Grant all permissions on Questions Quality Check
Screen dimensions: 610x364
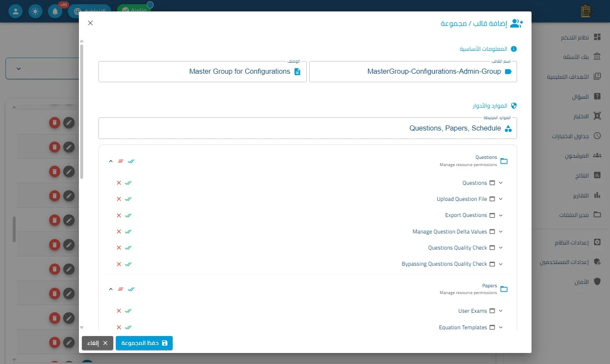(x=129, y=247)
